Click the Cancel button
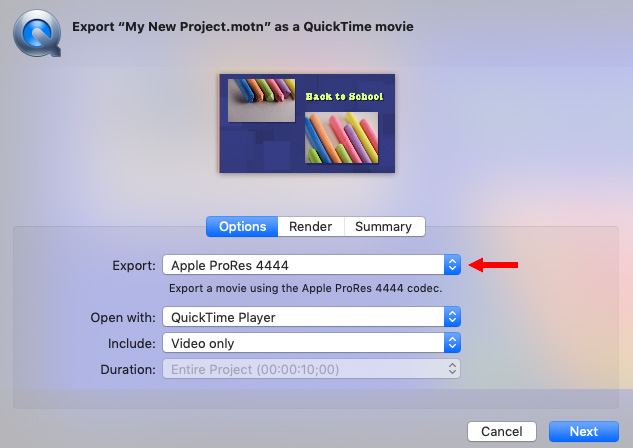The height and width of the screenshot is (448, 633). click(502, 431)
